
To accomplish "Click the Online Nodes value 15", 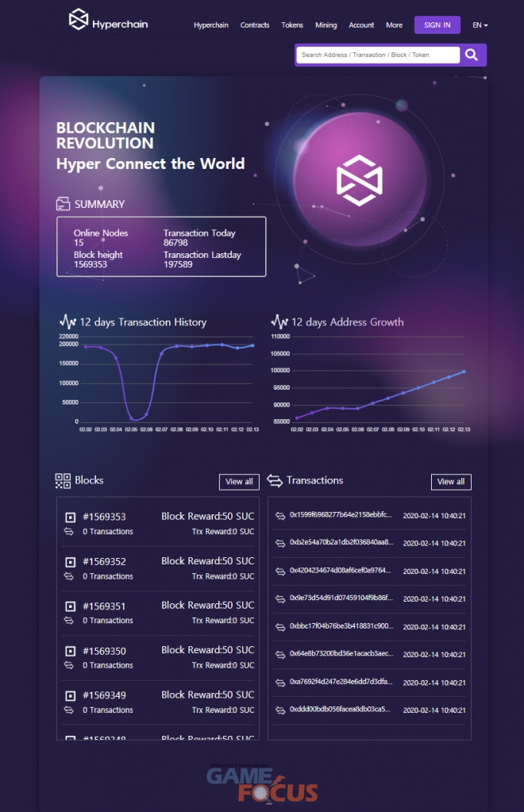I will coord(79,243).
